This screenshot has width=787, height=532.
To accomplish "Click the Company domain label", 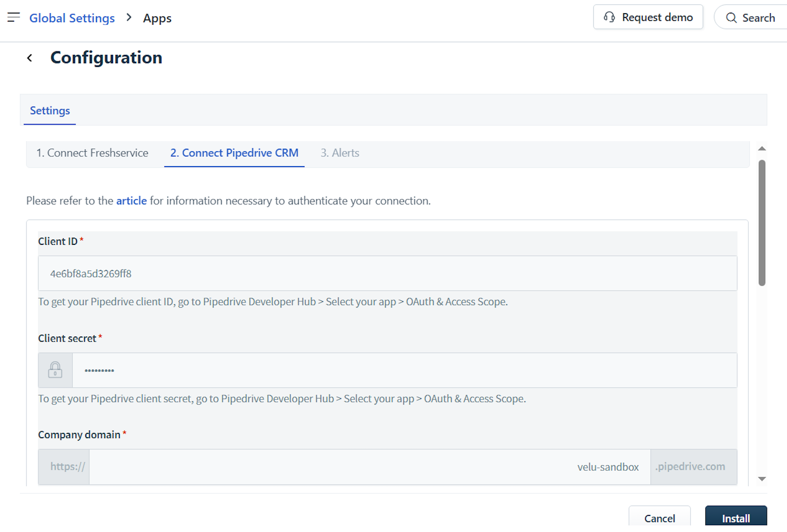I will tap(79, 435).
